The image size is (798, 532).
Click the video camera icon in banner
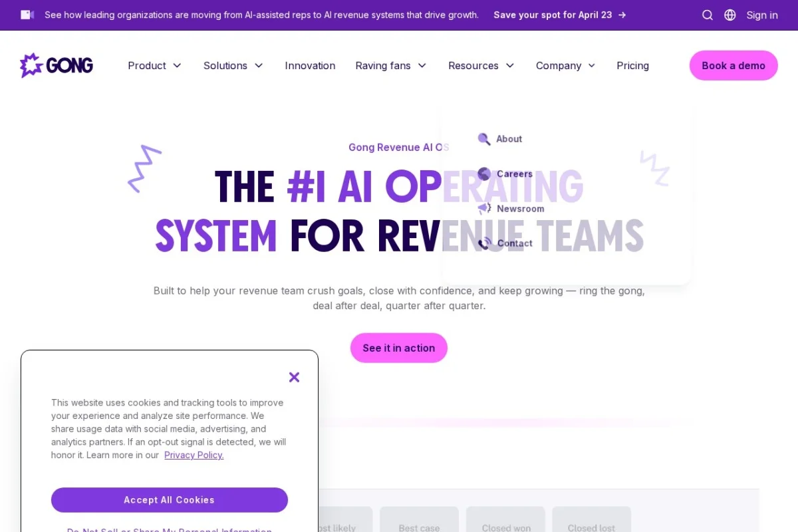[x=27, y=15]
